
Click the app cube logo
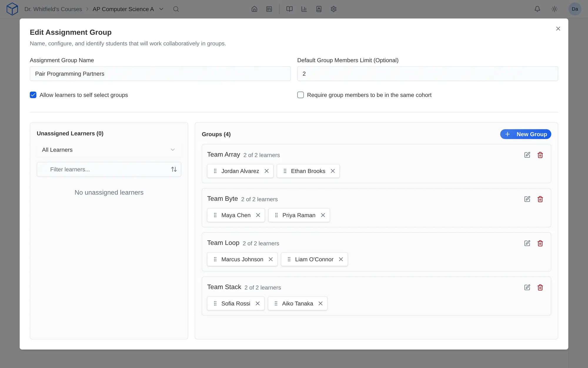(12, 9)
